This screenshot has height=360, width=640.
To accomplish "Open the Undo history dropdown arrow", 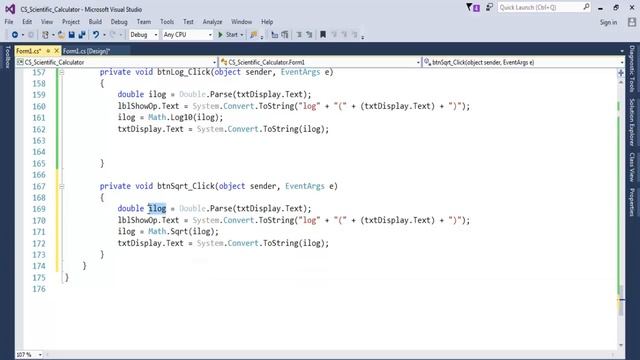I will (x=104, y=35).
